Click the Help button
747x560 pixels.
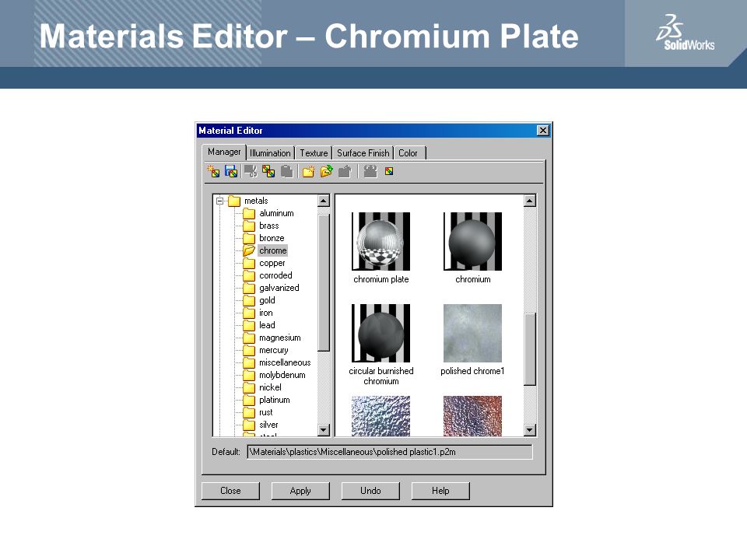(x=440, y=491)
